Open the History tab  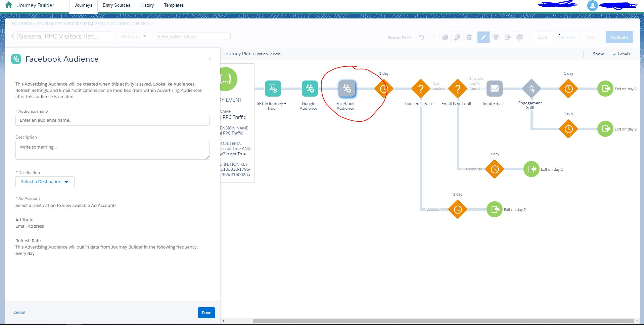click(147, 5)
